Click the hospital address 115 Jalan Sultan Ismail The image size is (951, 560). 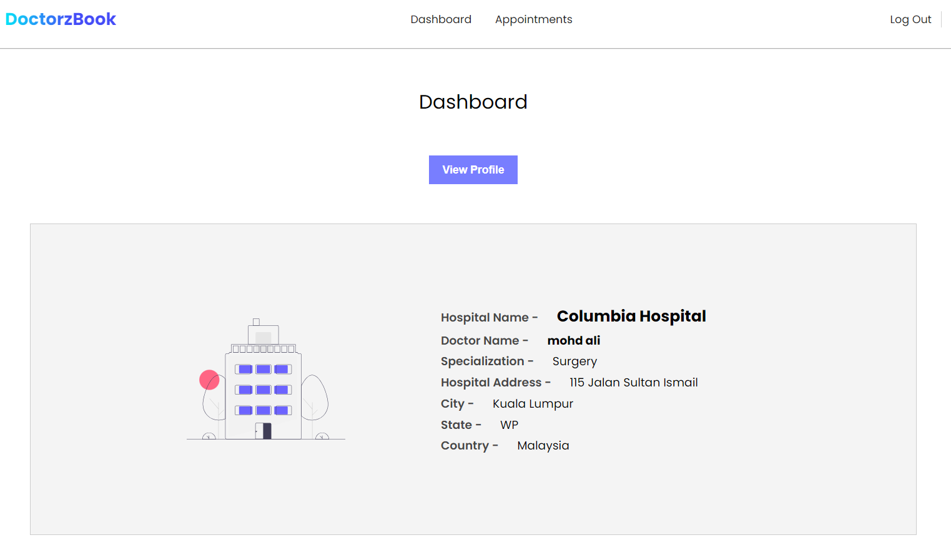coord(633,382)
